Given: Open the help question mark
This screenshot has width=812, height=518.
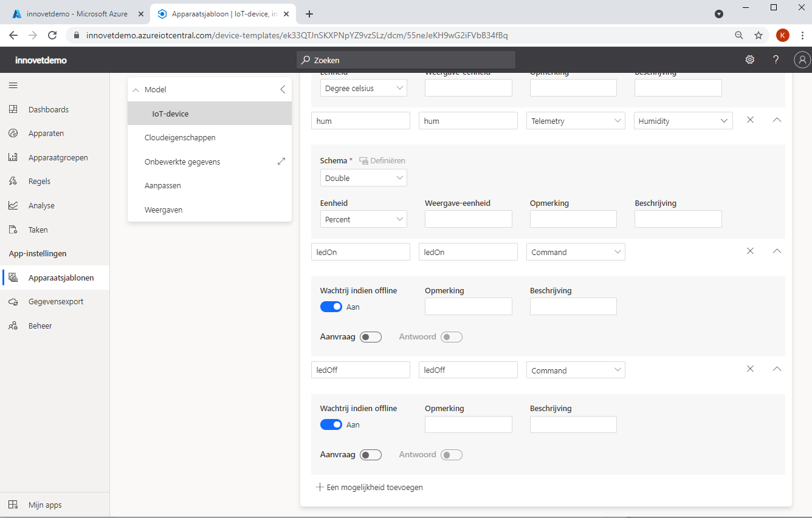Looking at the screenshot, I should coord(776,60).
